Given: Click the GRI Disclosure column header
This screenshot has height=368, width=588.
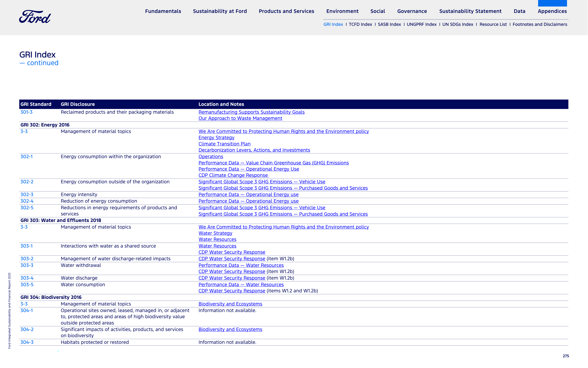Looking at the screenshot, I should pos(78,104).
